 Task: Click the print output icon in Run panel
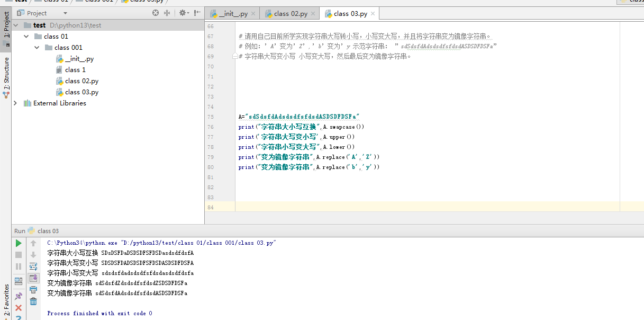(33, 290)
